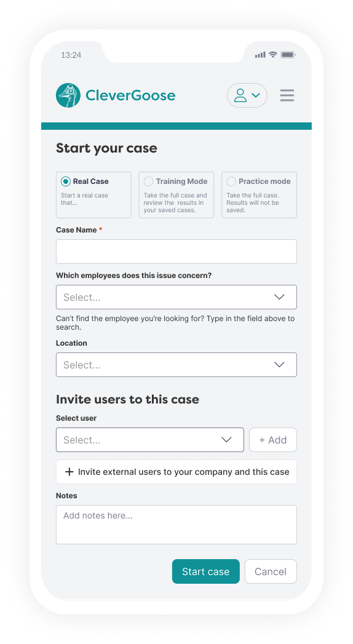Screen dimensions: 353x644
Task: Select the Training Mode radio option
Action: [x=148, y=181]
